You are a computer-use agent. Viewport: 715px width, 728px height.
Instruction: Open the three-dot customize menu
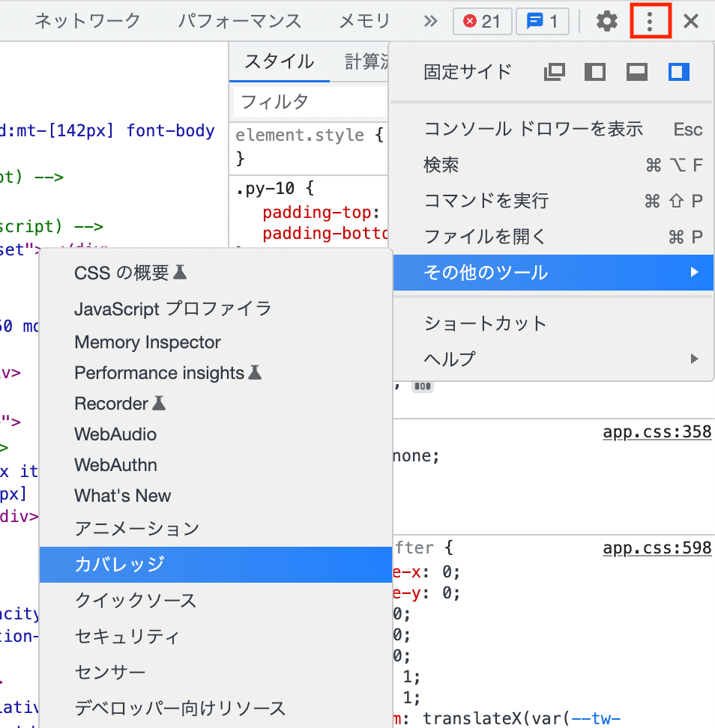click(x=651, y=21)
